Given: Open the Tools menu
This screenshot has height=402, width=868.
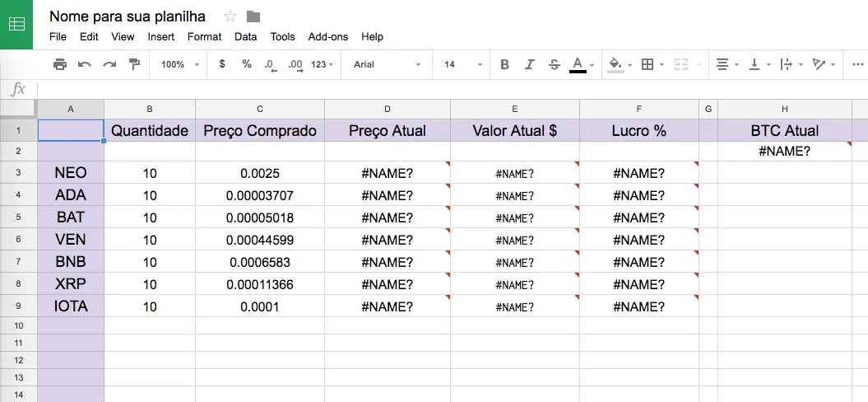Looking at the screenshot, I should coord(283,36).
